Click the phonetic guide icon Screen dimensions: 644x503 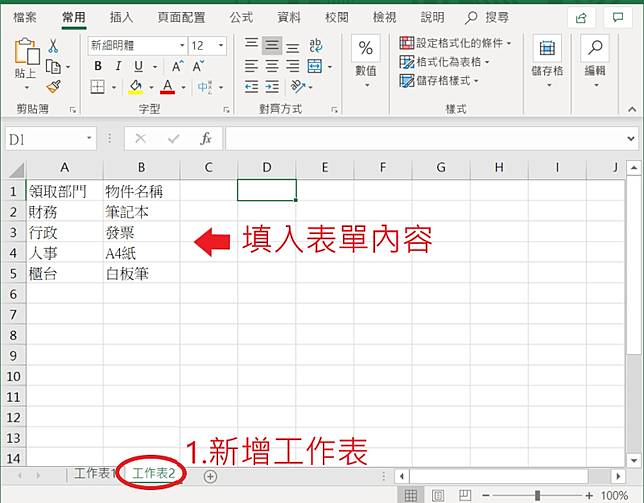click(205, 87)
